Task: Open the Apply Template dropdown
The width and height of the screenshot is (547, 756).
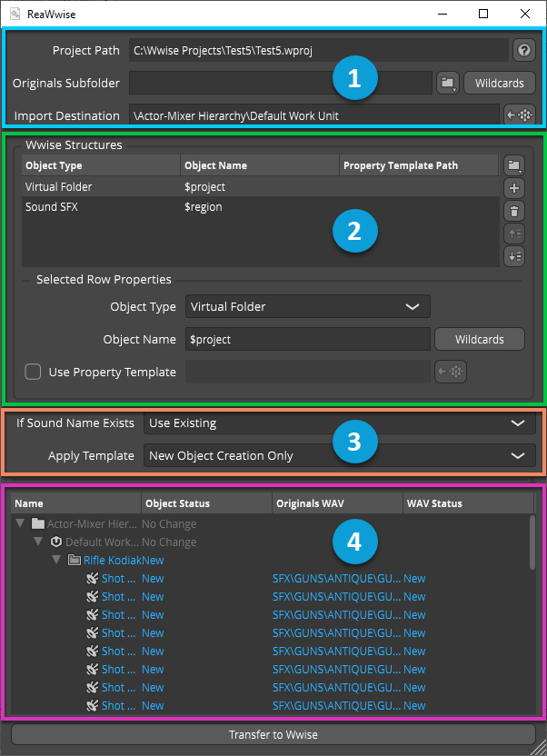Action: [x=336, y=455]
